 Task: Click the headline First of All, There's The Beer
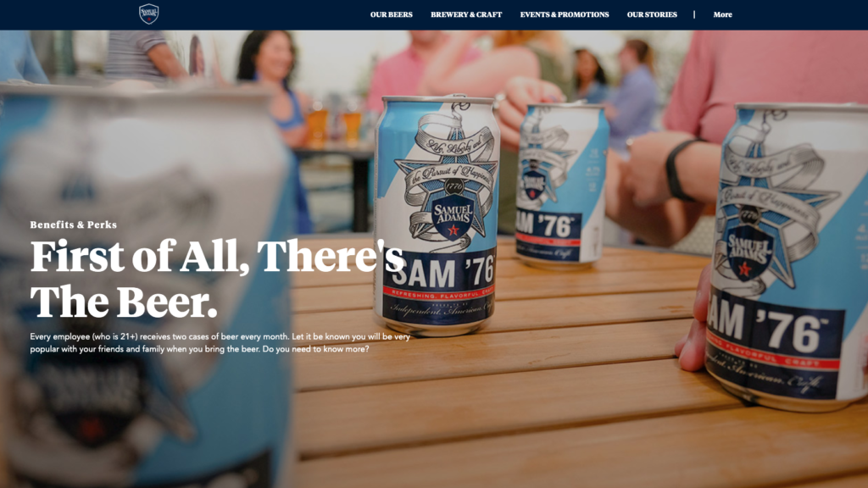pyautogui.click(x=217, y=279)
